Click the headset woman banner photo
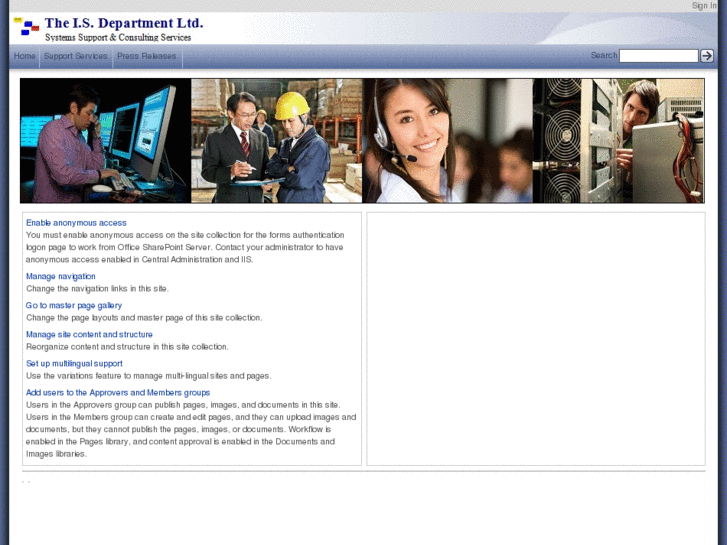Image resolution: width=727 pixels, height=545 pixels. (447, 141)
